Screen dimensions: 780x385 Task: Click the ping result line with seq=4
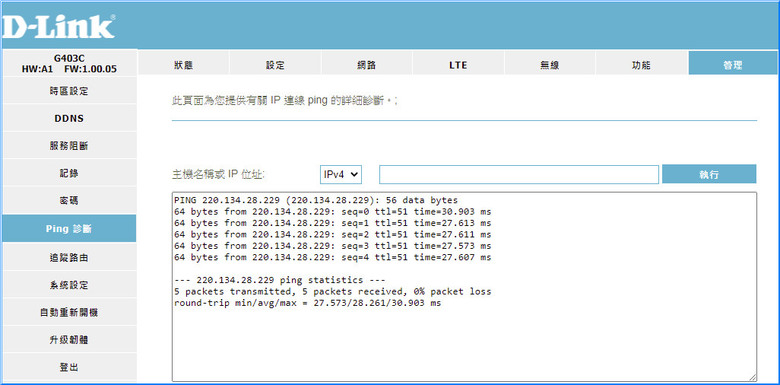coord(333,257)
